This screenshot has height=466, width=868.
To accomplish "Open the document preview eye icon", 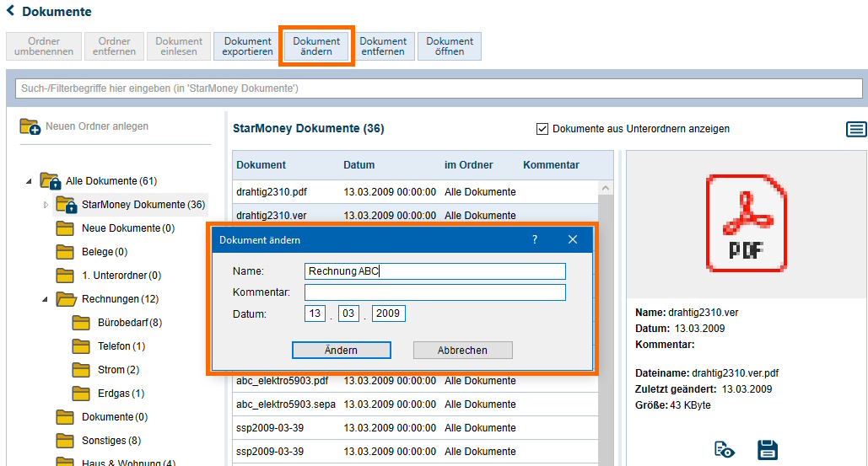I will click(x=724, y=450).
